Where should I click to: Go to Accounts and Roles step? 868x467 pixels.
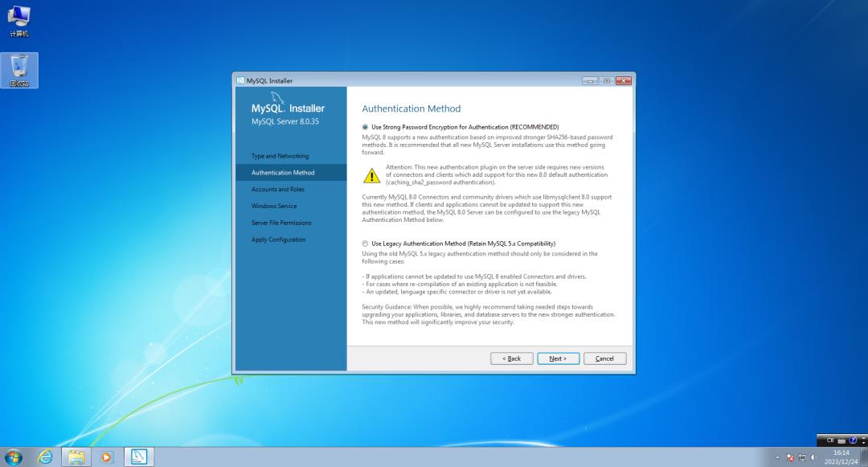point(278,189)
